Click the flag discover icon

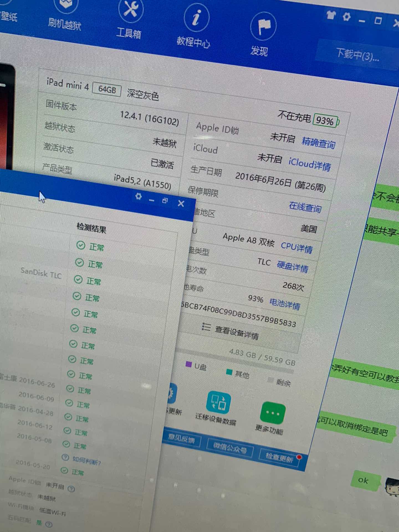[263, 26]
